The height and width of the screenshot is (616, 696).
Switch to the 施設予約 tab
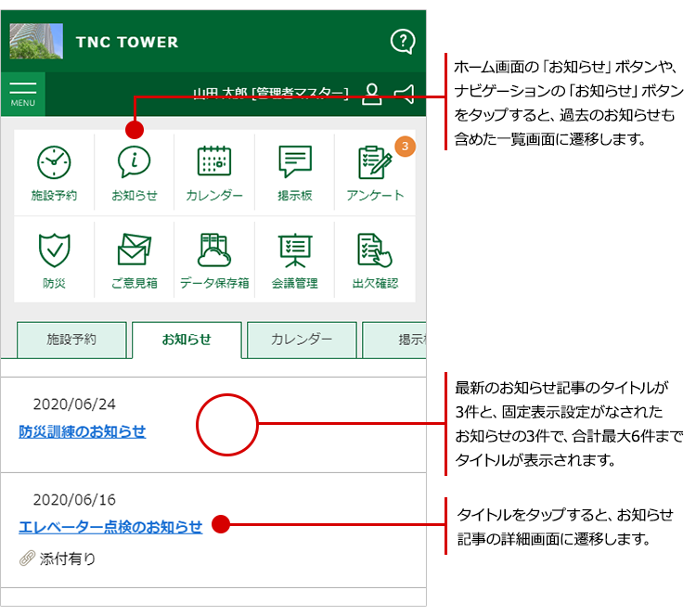click(x=71, y=340)
